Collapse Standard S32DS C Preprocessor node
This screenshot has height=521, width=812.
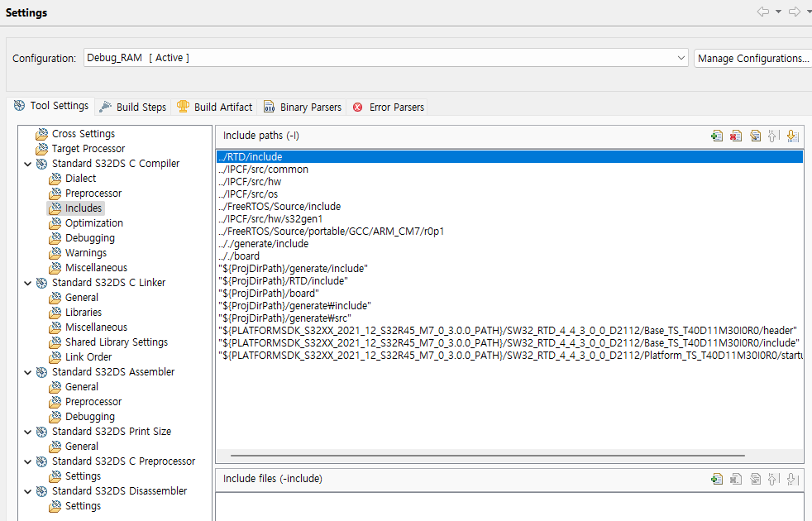pos(28,462)
